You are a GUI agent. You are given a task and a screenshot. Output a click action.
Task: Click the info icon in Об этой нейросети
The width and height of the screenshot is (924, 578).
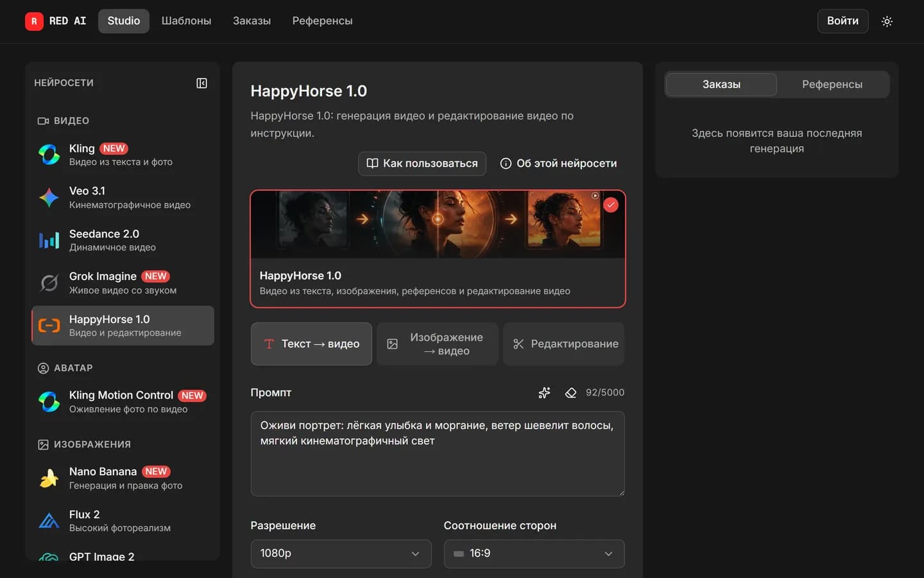coord(506,163)
